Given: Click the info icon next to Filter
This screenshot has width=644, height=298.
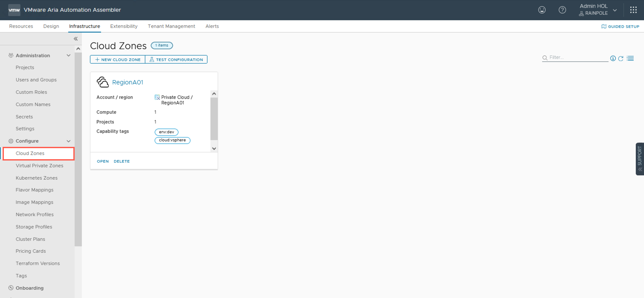Looking at the screenshot, I should tap(613, 58).
